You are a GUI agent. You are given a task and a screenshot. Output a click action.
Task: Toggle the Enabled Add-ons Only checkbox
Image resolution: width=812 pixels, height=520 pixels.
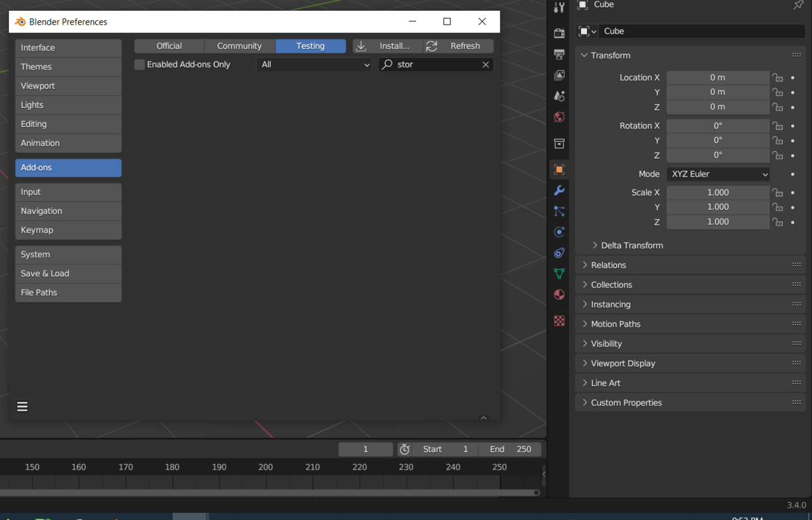pos(140,64)
